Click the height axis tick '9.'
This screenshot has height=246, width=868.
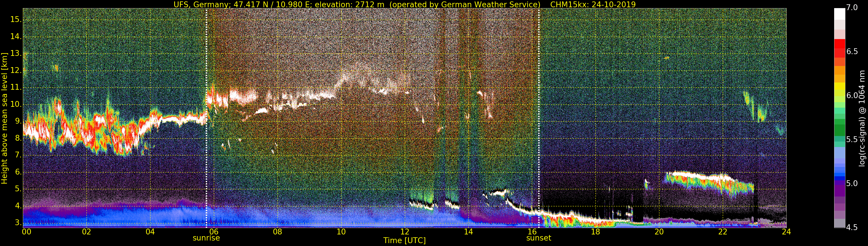coord(18,121)
